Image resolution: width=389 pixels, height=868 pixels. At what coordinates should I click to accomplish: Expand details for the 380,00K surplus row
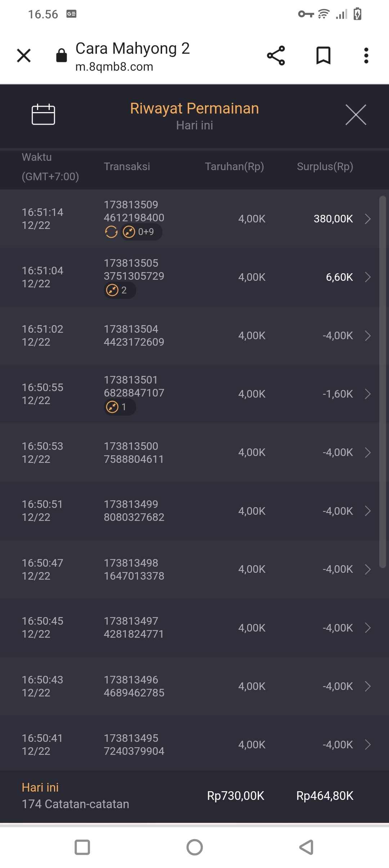pyautogui.click(x=368, y=219)
